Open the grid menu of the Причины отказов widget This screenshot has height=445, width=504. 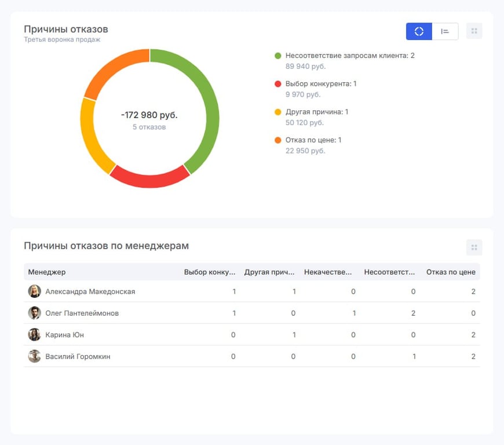coord(474,31)
